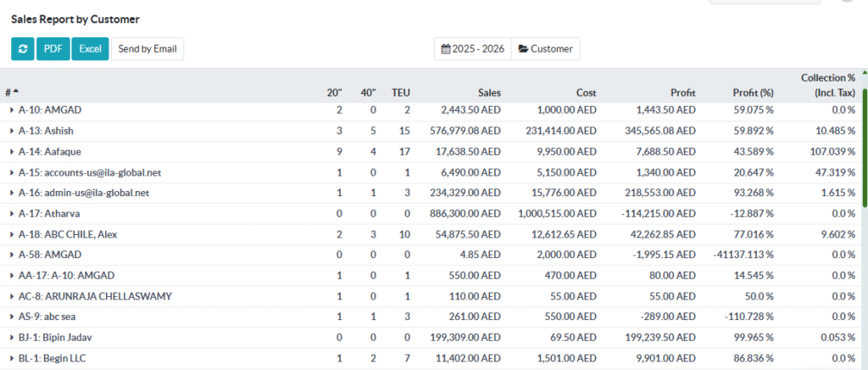Screen dimensions: 868x370
Task: Click the calendar icon for 2025 - 2026
Action: tap(446, 49)
